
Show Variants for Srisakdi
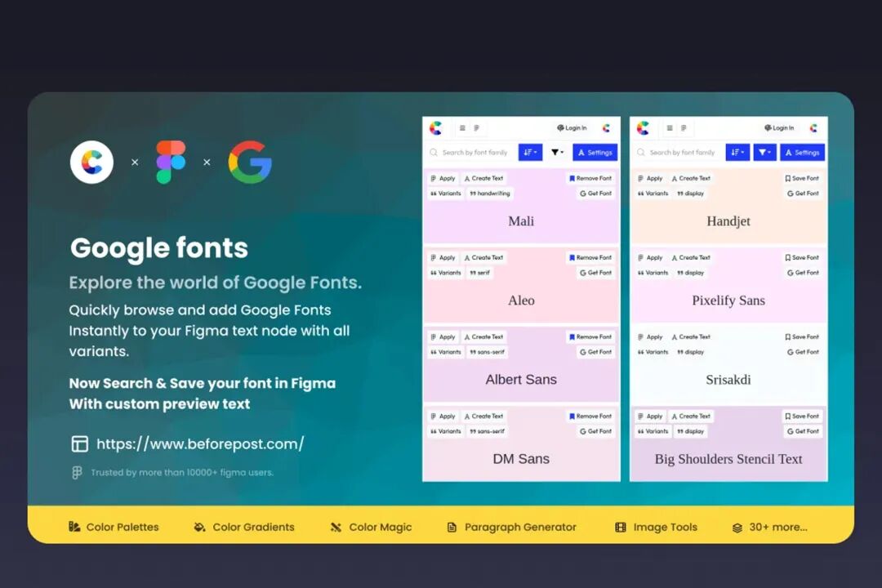tap(653, 352)
